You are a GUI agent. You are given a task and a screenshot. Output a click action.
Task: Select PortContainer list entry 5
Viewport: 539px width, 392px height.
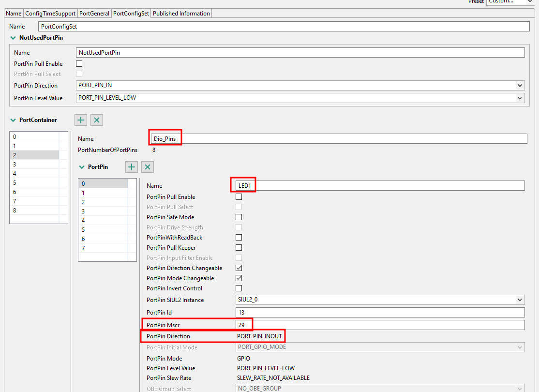[34, 182]
